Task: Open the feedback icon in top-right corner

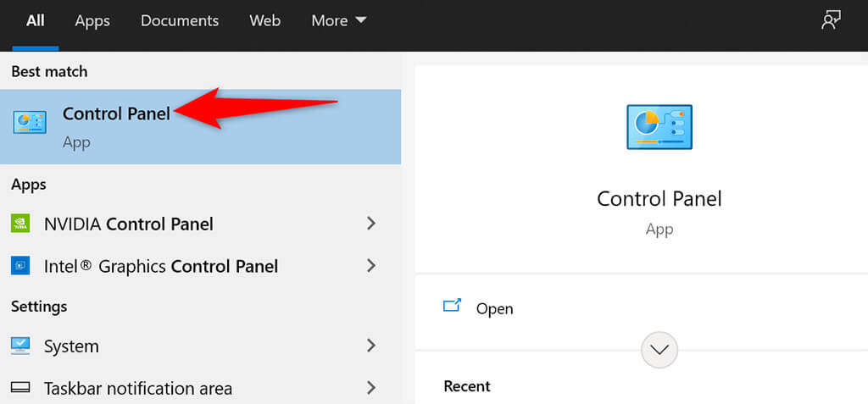Action: pyautogui.click(x=831, y=20)
